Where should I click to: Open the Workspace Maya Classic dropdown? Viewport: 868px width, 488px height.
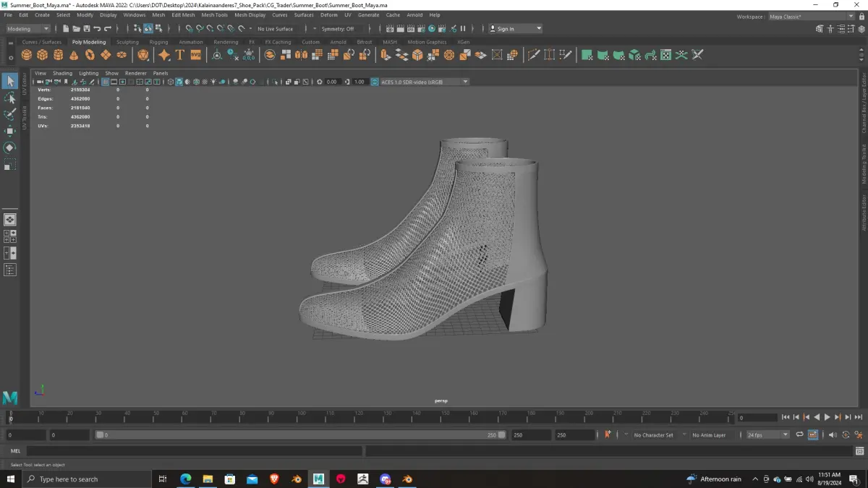(809, 16)
